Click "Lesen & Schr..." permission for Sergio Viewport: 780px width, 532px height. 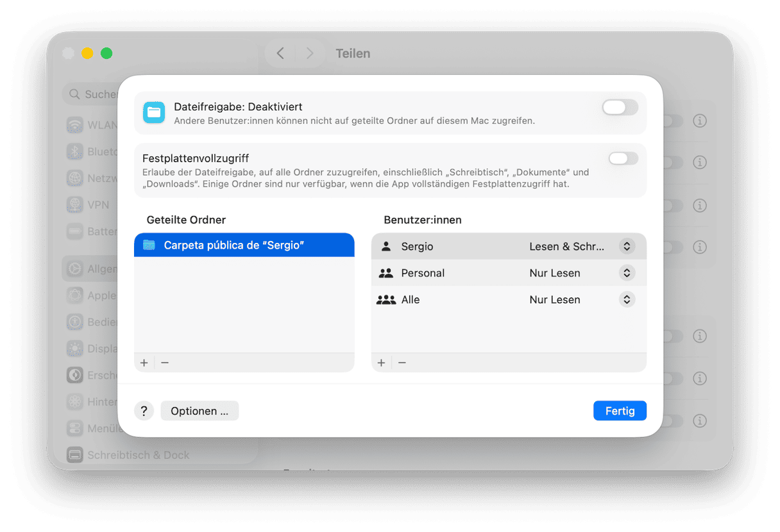[567, 246]
